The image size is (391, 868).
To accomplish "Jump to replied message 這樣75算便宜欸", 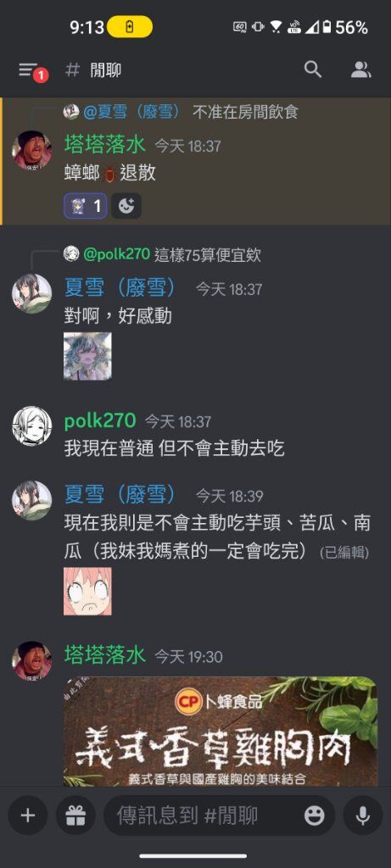I will click(x=208, y=255).
